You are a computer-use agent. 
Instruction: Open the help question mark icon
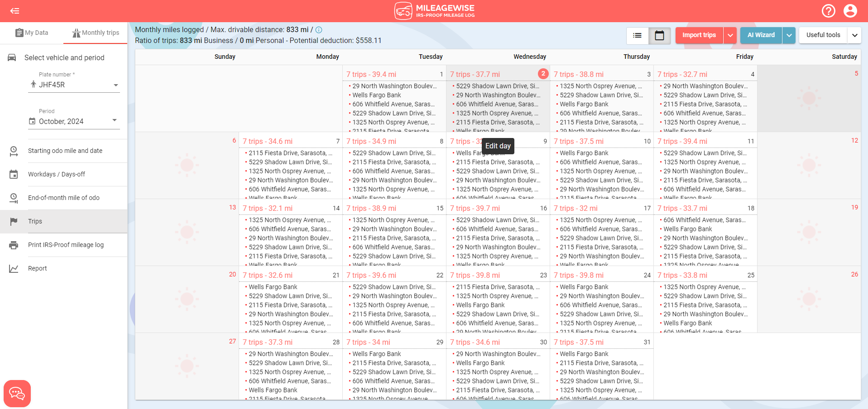[x=829, y=10]
